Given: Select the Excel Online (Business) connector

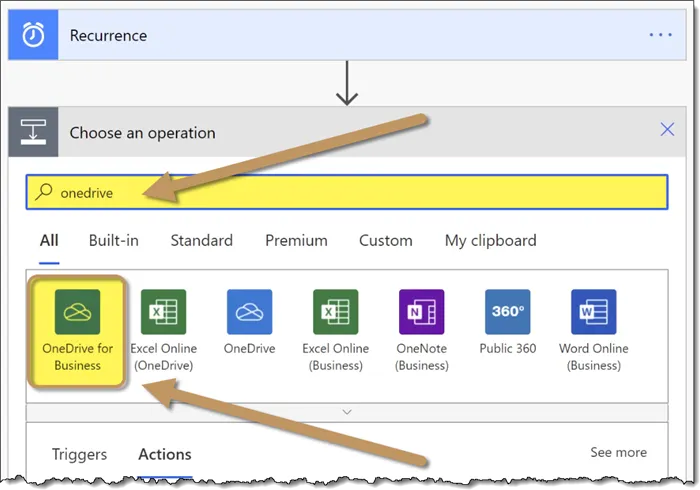Looking at the screenshot, I should 335,313.
